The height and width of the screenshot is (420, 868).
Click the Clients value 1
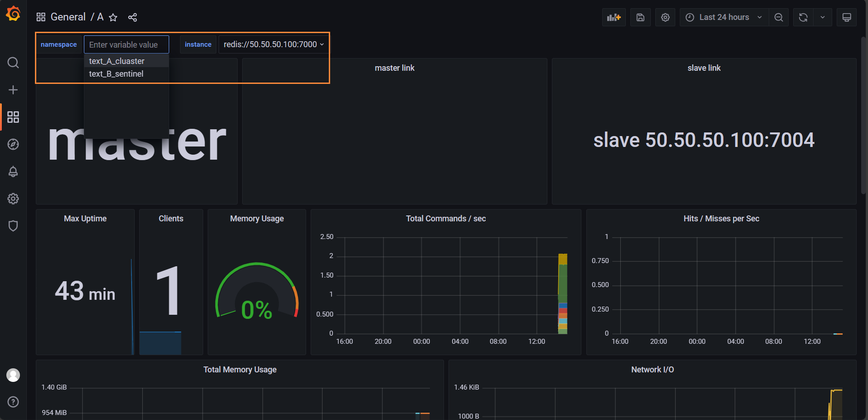[168, 291]
